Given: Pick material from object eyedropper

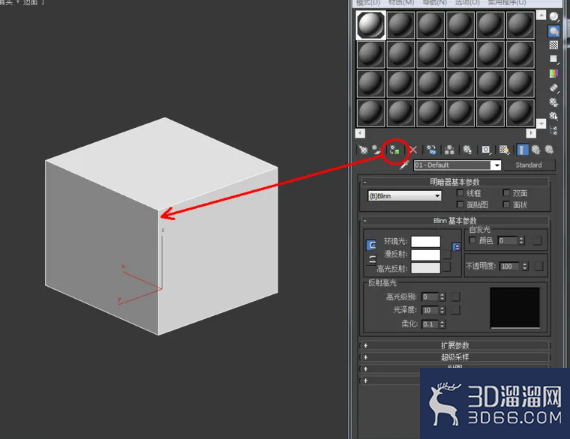Looking at the screenshot, I should [x=404, y=165].
